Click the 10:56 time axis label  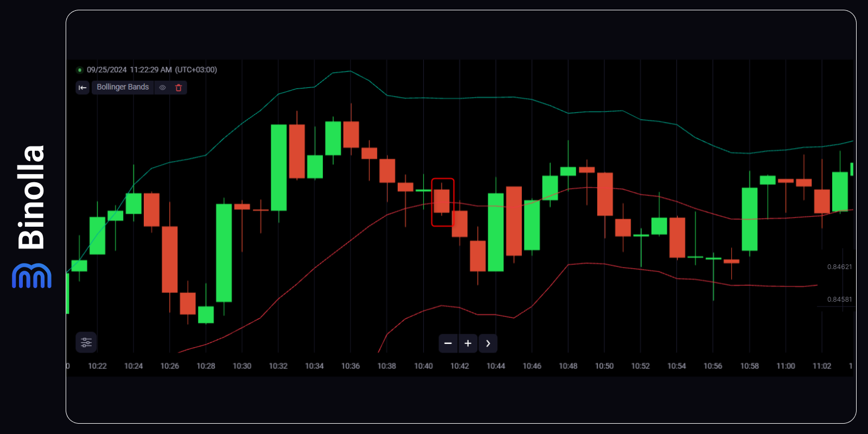(713, 366)
